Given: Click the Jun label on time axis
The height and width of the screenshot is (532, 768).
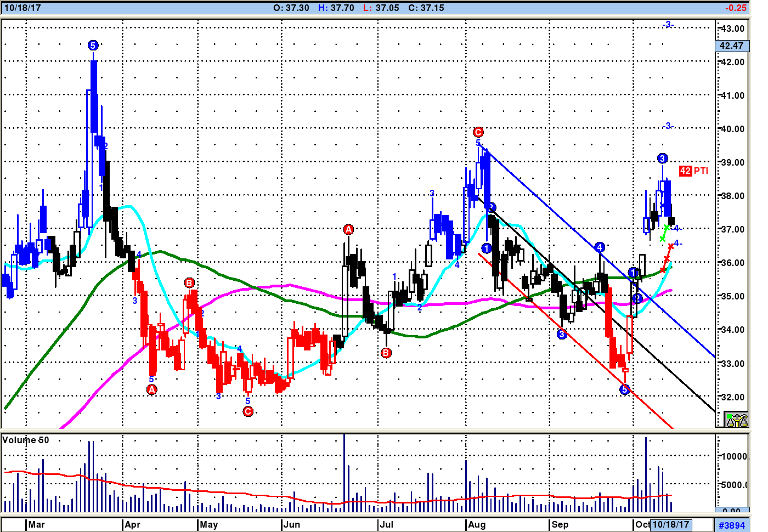Looking at the screenshot, I should [x=291, y=524].
